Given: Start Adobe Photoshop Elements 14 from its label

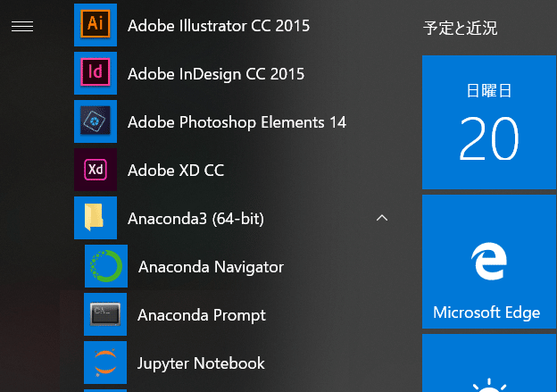Looking at the screenshot, I should [x=237, y=121].
